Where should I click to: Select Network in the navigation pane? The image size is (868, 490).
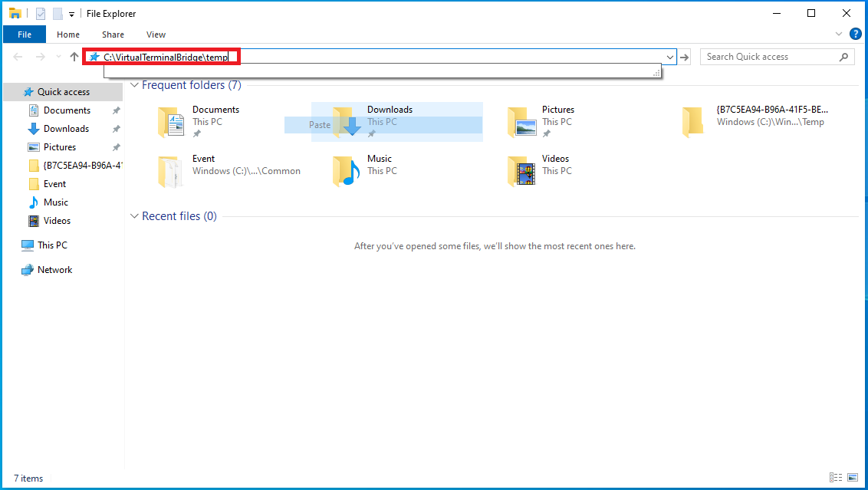point(54,270)
